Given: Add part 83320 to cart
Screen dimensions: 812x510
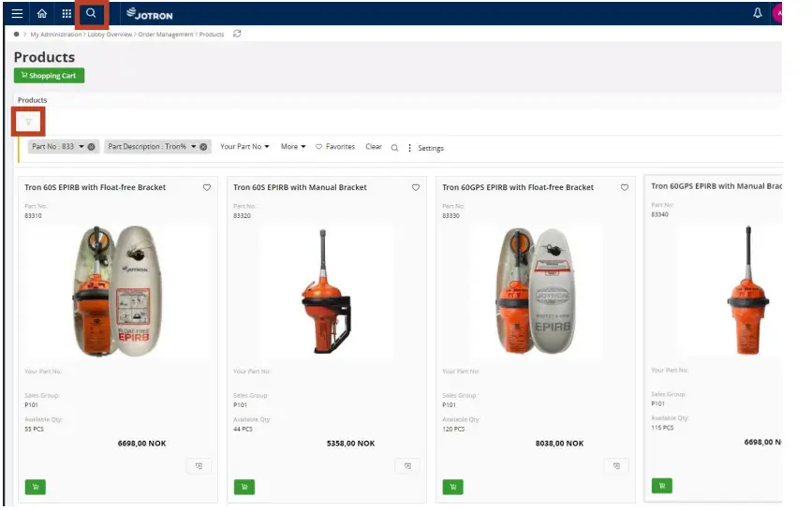Looking at the screenshot, I should point(244,487).
